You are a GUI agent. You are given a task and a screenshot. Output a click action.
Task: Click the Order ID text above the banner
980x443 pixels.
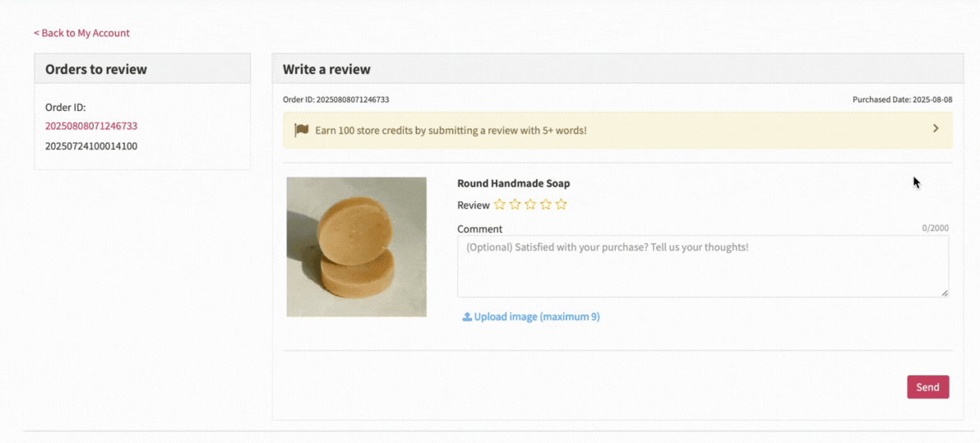tap(336, 100)
